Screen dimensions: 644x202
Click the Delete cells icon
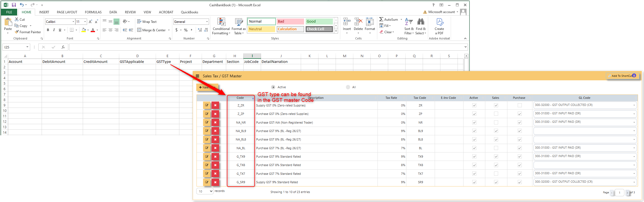point(358,22)
